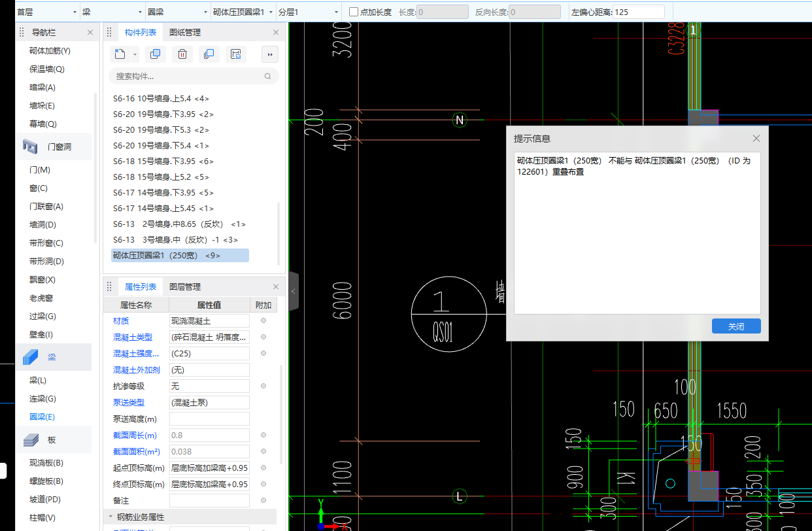Collapse the 钢筋业务属性 section
The height and width of the screenshot is (531, 812).
[110, 517]
